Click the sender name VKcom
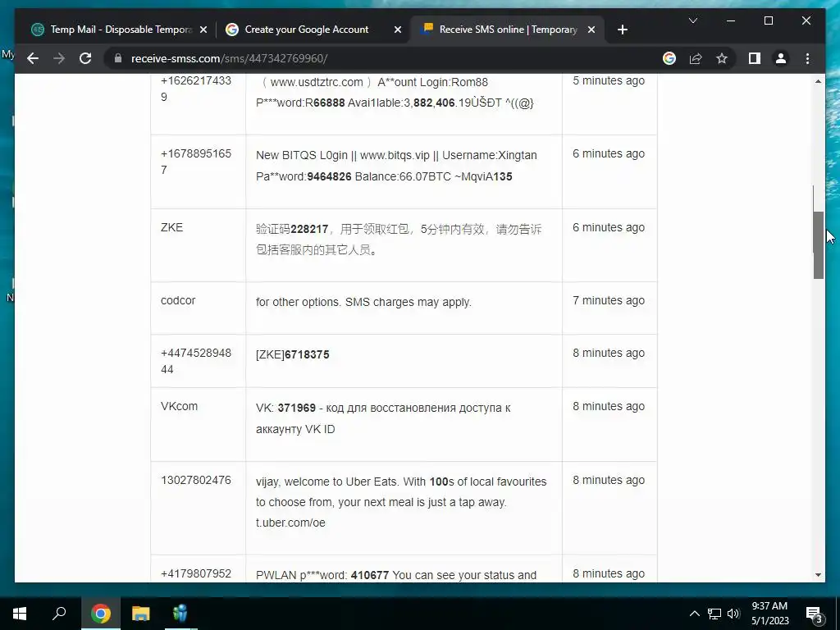Image resolution: width=840 pixels, height=630 pixels. pyautogui.click(x=179, y=406)
